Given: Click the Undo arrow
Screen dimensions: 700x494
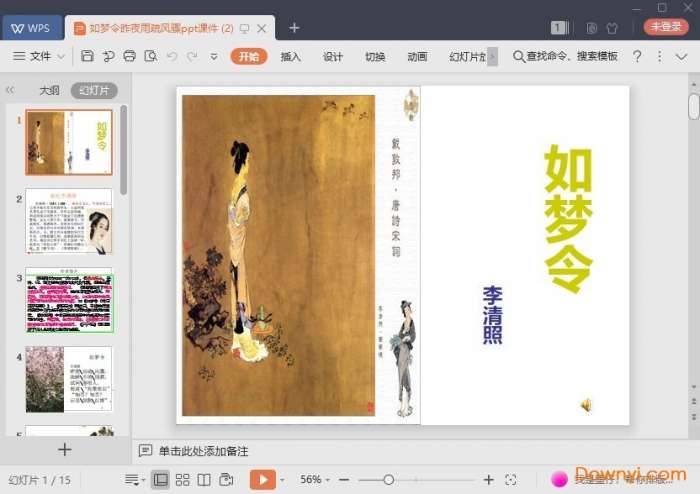Looking at the screenshot, I should click(172, 56).
